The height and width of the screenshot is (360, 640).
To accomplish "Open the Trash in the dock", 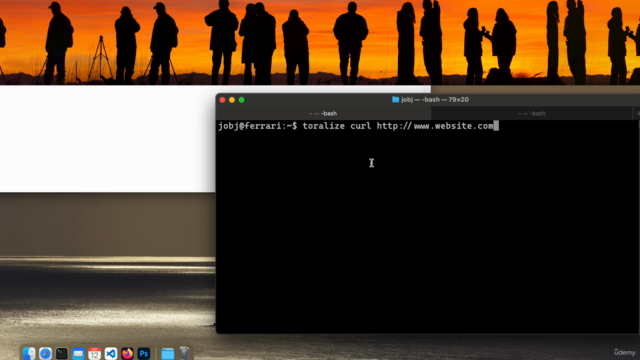I will [x=184, y=353].
